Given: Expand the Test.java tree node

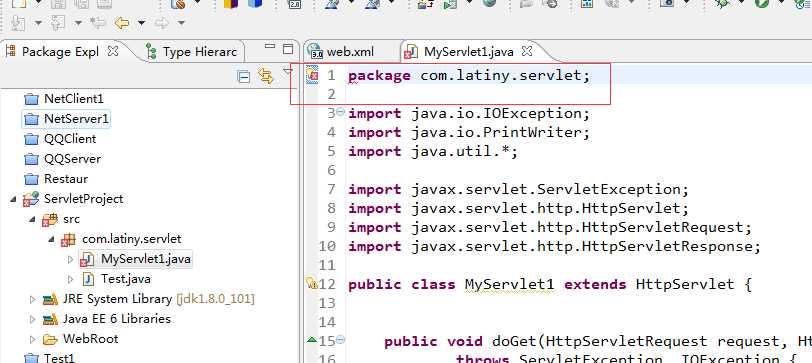Looking at the screenshot, I should (x=71, y=279).
